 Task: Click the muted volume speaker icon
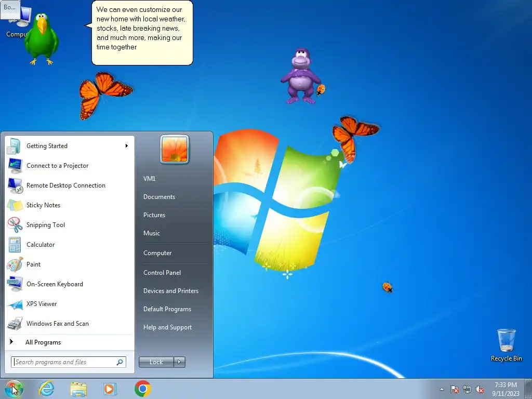[x=480, y=389]
